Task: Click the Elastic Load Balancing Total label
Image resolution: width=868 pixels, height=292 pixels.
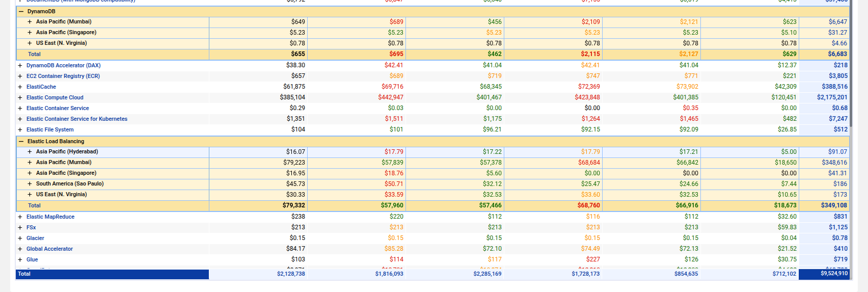Action: [x=34, y=205]
